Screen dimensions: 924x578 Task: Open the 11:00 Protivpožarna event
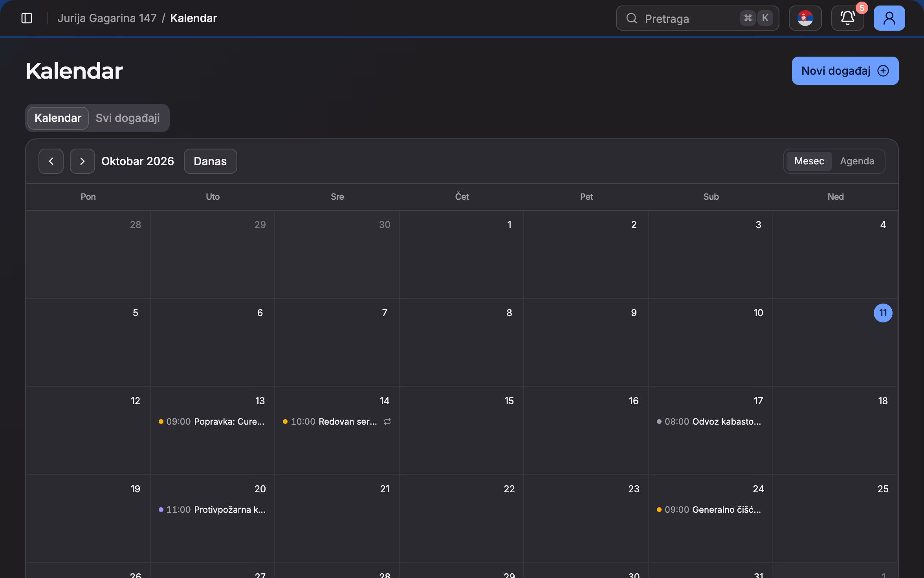coord(212,510)
